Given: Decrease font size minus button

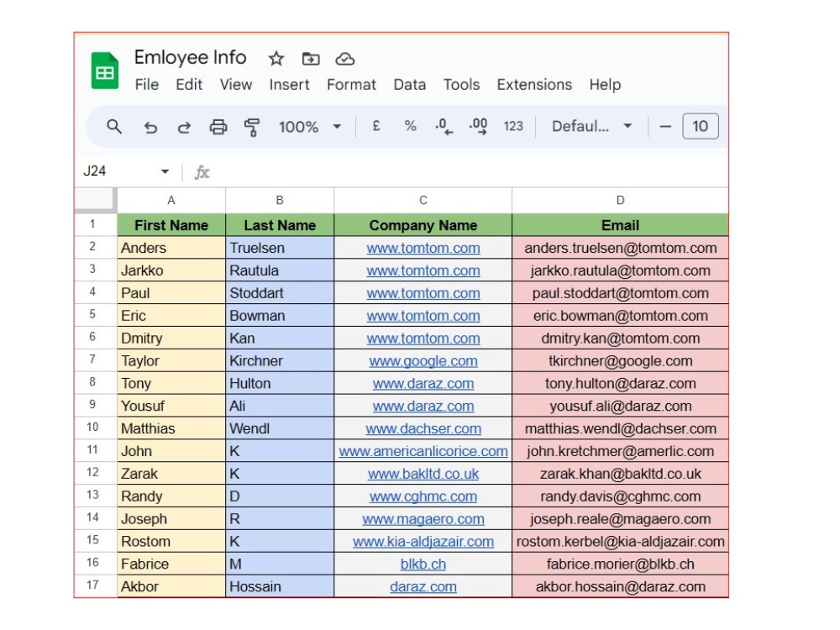Looking at the screenshot, I should pyautogui.click(x=665, y=127).
